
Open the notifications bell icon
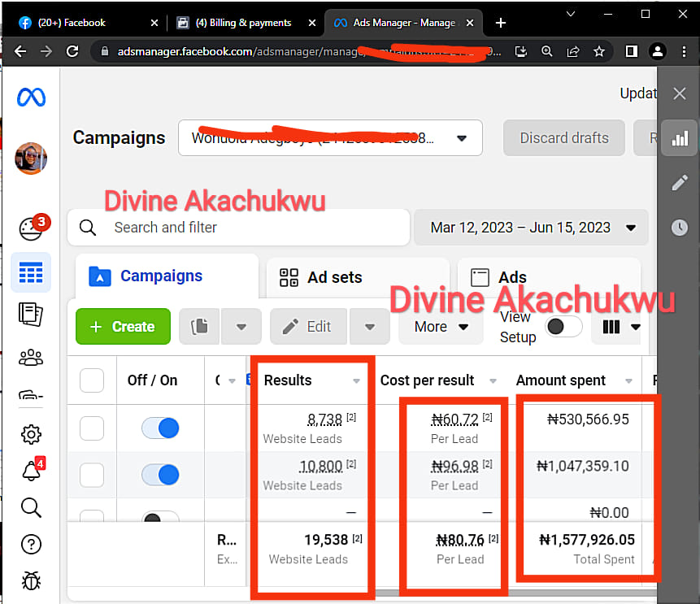coord(31,471)
